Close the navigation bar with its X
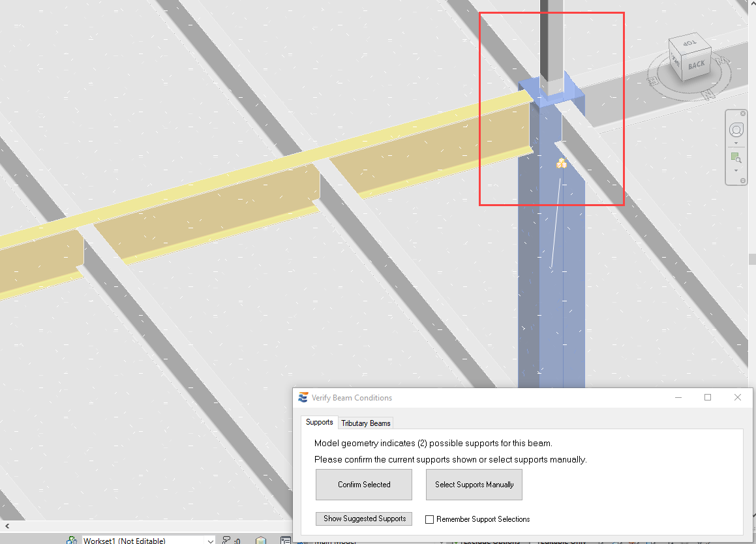756x544 pixels. click(743, 113)
